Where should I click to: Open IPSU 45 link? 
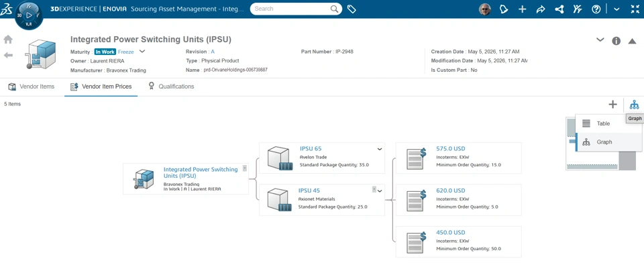click(x=309, y=191)
